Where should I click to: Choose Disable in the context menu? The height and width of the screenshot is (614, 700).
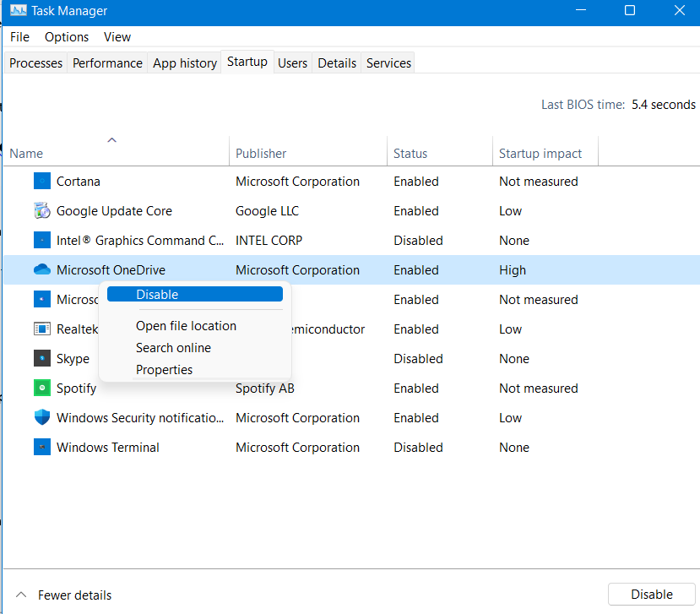click(x=157, y=295)
